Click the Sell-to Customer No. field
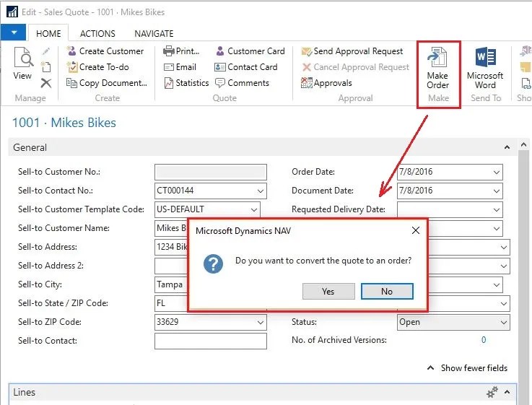Image resolution: width=532 pixels, height=405 pixels. (x=211, y=173)
